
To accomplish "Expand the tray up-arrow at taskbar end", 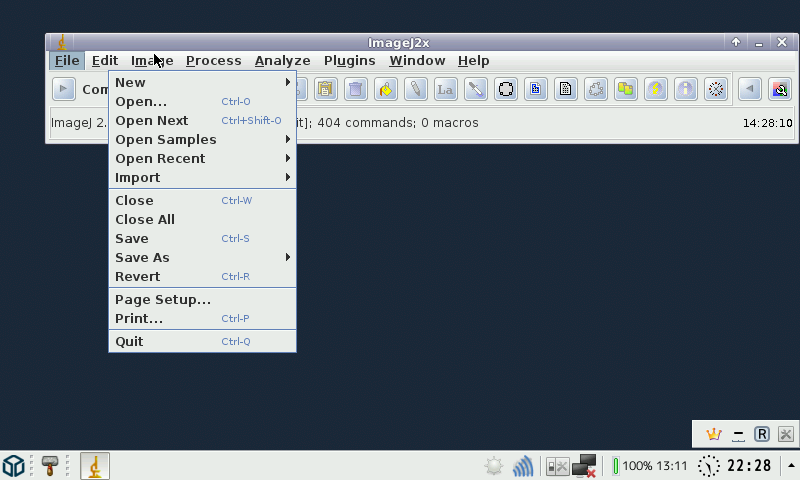I will click(791, 465).
